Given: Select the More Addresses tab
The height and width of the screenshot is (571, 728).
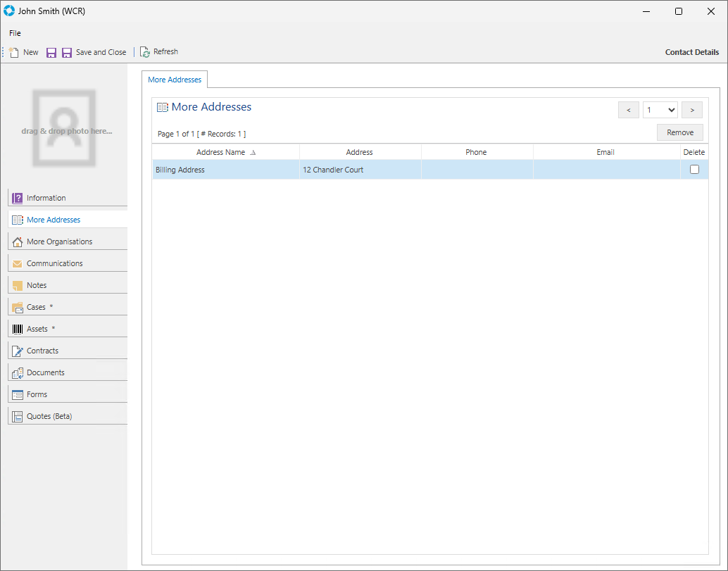Looking at the screenshot, I should pos(175,80).
